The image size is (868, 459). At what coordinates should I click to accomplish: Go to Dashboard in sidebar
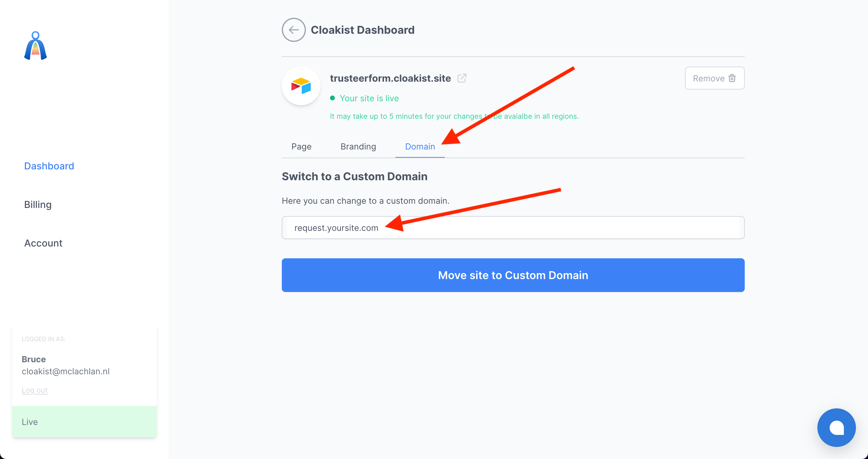pos(49,166)
